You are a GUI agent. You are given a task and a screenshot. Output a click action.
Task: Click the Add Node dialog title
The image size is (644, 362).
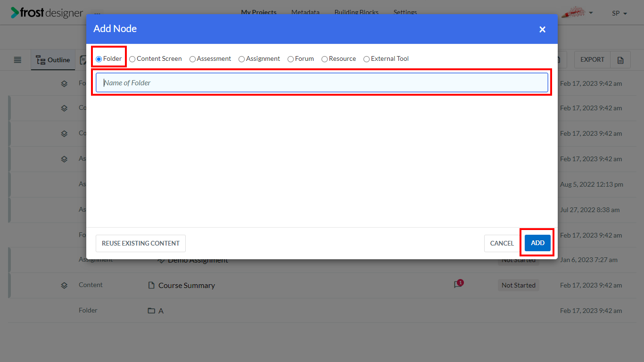coord(115,29)
